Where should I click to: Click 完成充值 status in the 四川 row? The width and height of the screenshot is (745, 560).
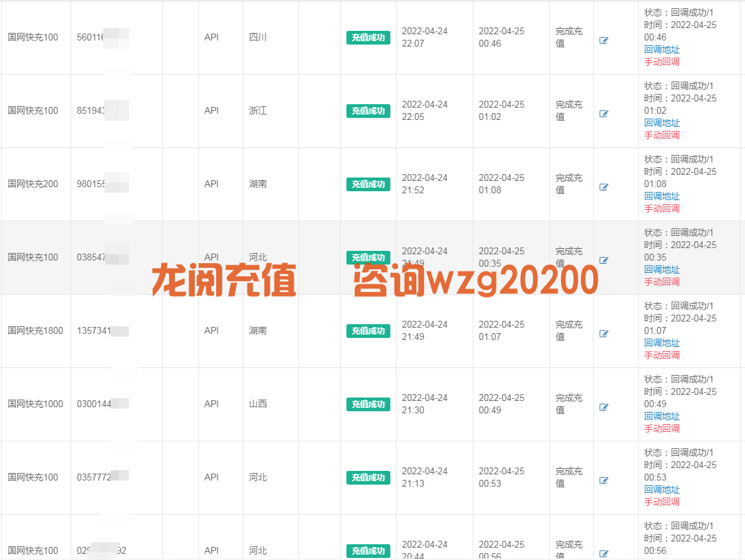(x=569, y=37)
